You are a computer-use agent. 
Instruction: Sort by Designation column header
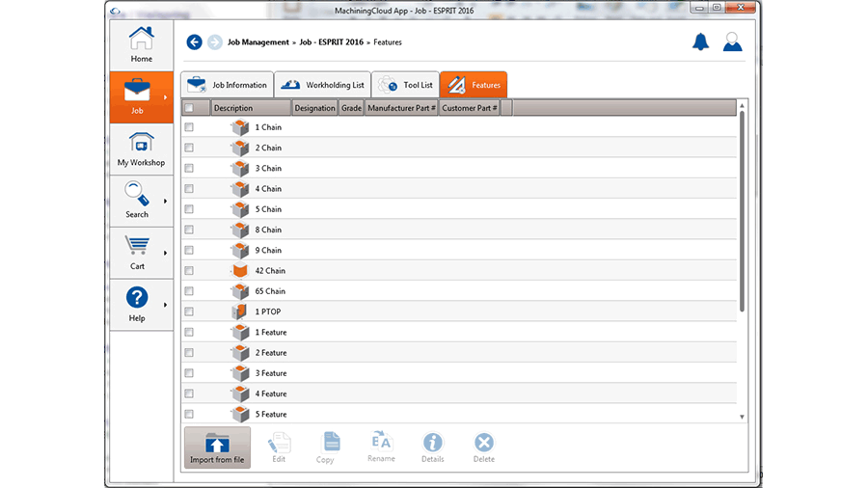pyautogui.click(x=314, y=108)
